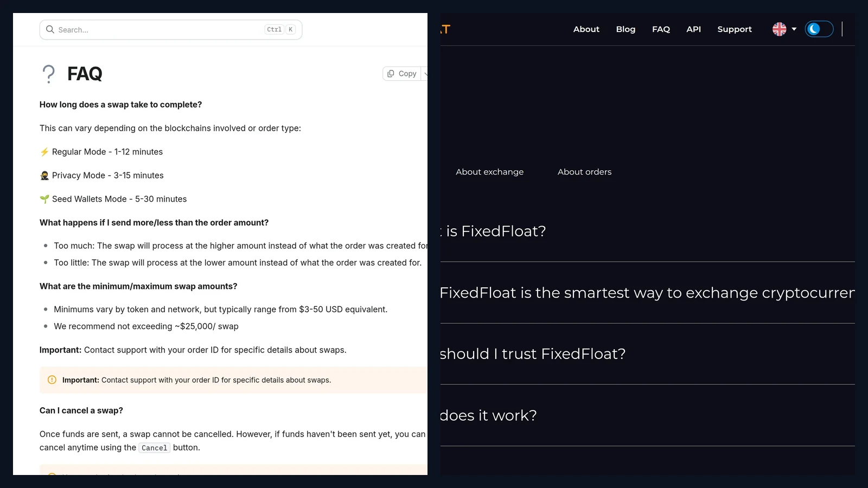Click the 'Too much:' bullet item
The height and width of the screenshot is (488, 868).
(240, 246)
